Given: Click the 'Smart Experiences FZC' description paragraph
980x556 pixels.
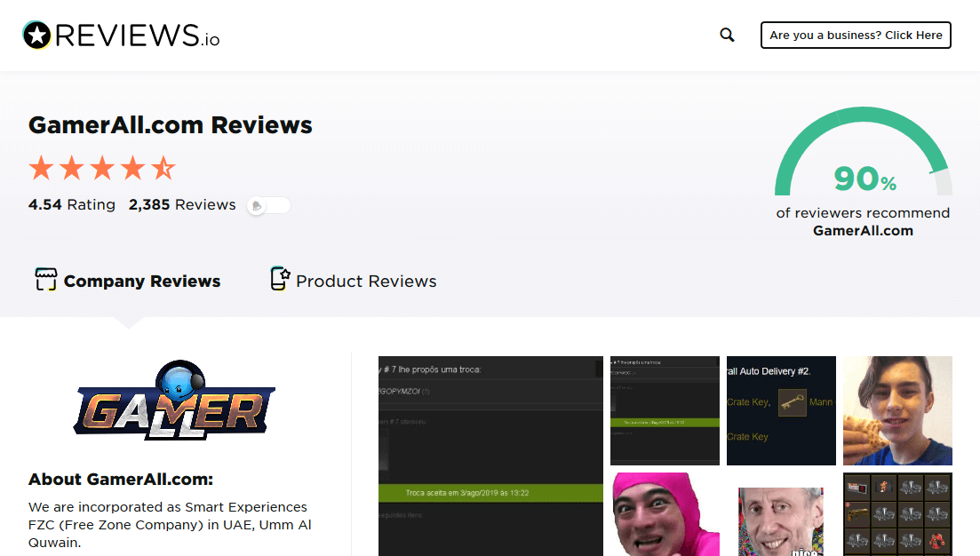Looking at the screenshot, I should click(170, 525).
